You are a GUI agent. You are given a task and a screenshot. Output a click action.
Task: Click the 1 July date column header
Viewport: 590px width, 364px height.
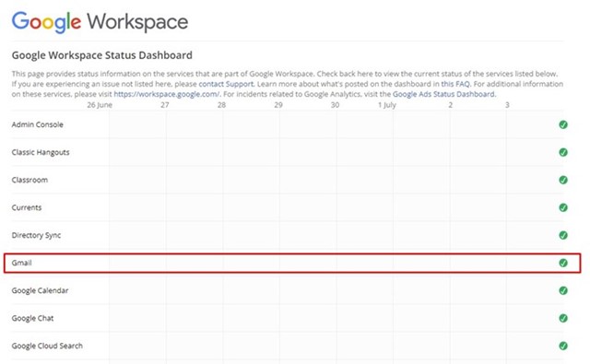[387, 105]
